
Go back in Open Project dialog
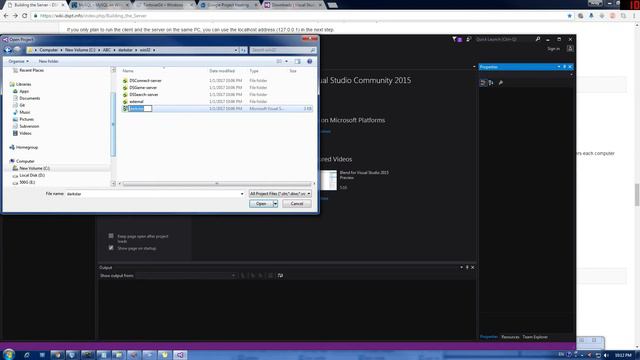tap(8, 50)
